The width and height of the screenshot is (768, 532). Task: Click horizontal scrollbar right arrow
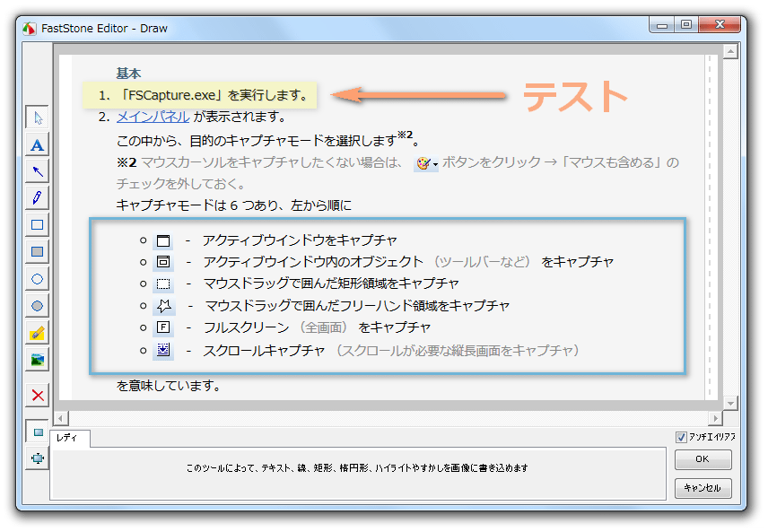pyautogui.click(x=716, y=418)
